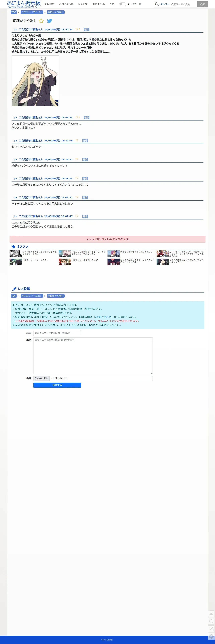The image size is (215, 644).
Task: Like post 7 with its heart icon
Action: 77,216
